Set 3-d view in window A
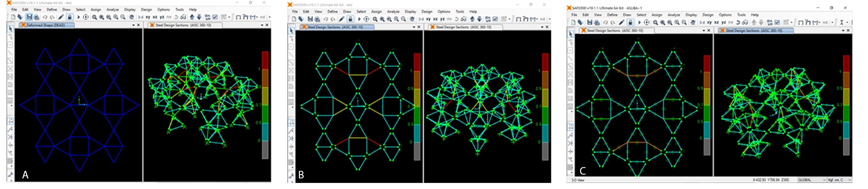The width and height of the screenshot is (868, 189). [141, 17]
